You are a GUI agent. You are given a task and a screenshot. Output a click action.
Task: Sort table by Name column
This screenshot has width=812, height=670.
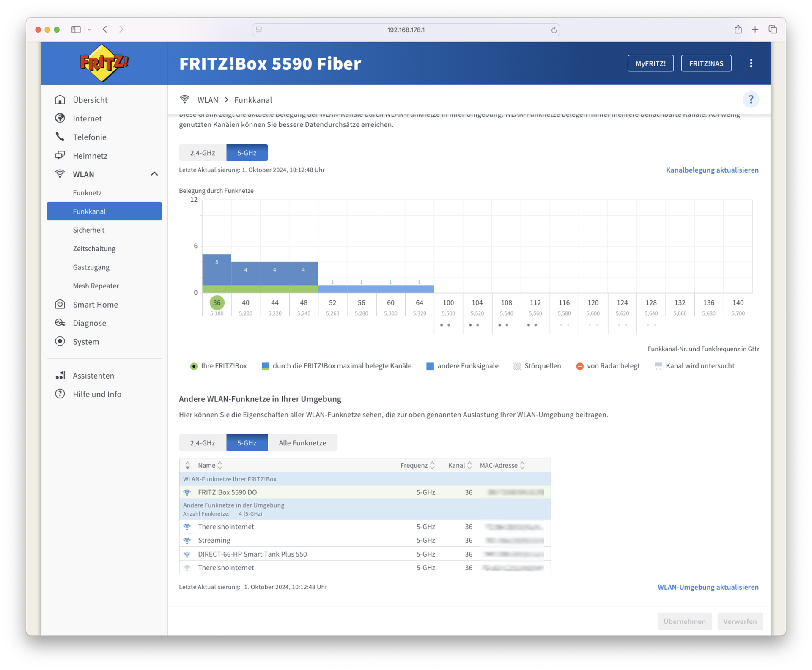210,465
